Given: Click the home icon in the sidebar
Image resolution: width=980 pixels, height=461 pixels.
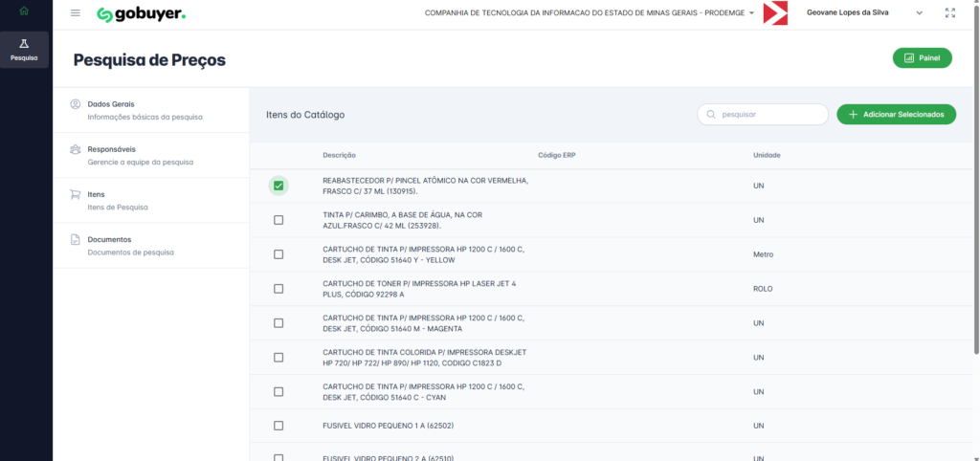Looking at the screenshot, I should coord(24,11).
